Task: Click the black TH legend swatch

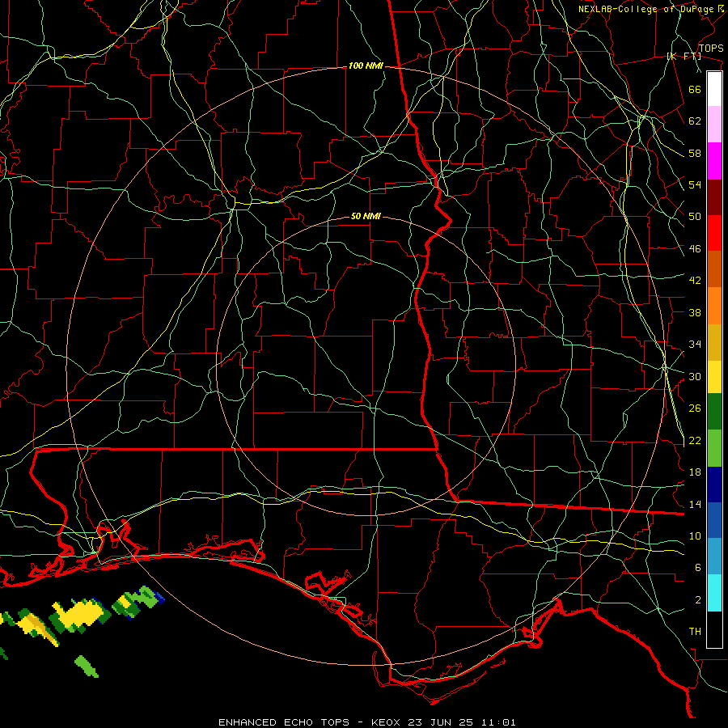Action: click(x=714, y=629)
